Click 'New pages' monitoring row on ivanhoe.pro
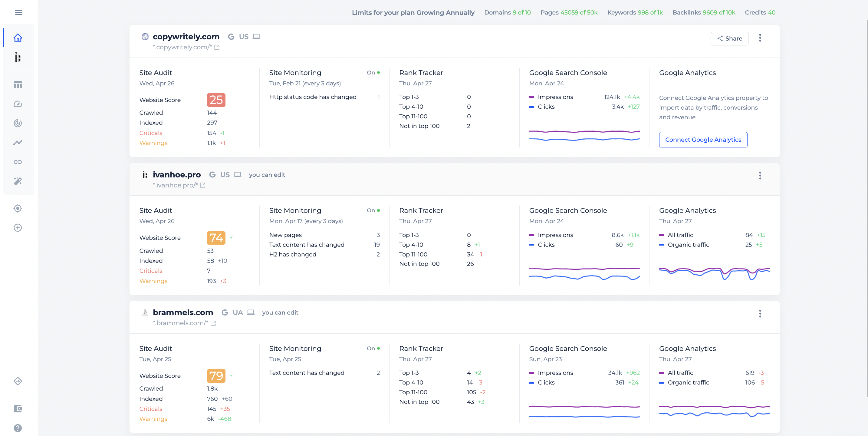Image resolution: width=868 pixels, height=436 pixels. pos(324,235)
